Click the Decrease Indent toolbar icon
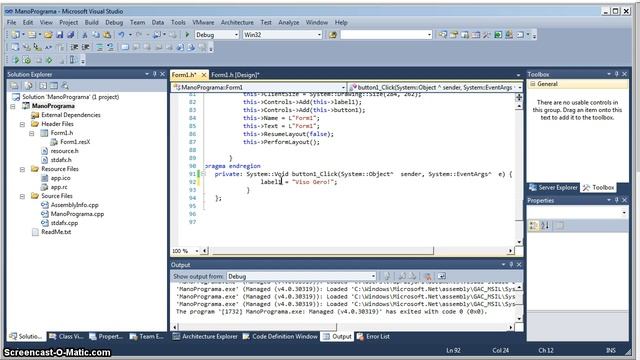This screenshot has width=640, height=360. 74,47
